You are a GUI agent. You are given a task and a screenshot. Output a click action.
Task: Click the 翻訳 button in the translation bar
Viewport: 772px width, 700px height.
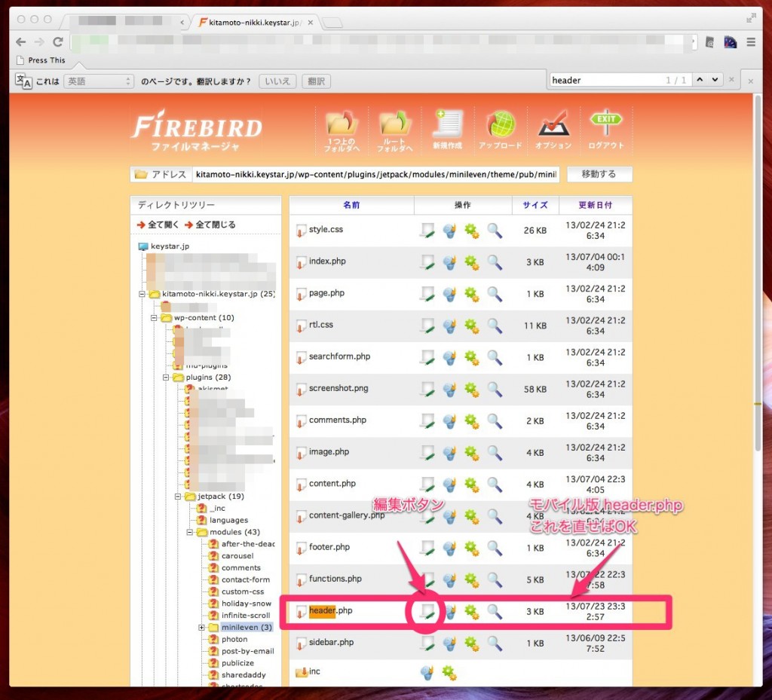click(315, 81)
